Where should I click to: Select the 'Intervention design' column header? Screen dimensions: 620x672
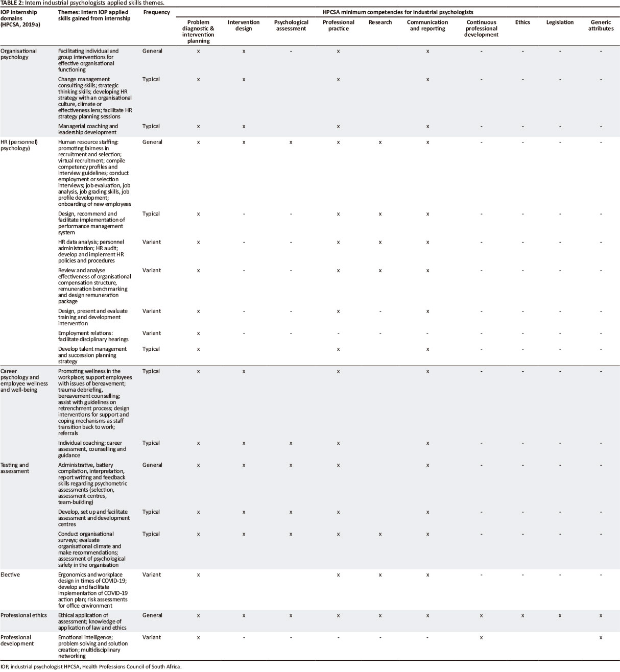point(244,26)
